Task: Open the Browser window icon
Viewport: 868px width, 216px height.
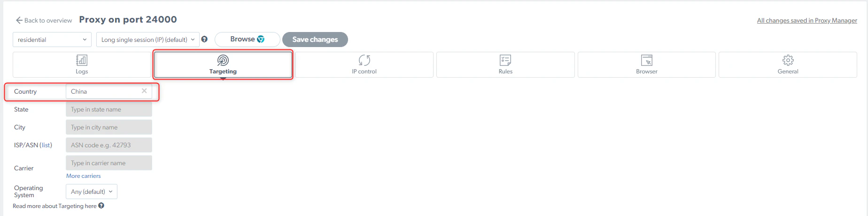Action: [647, 60]
